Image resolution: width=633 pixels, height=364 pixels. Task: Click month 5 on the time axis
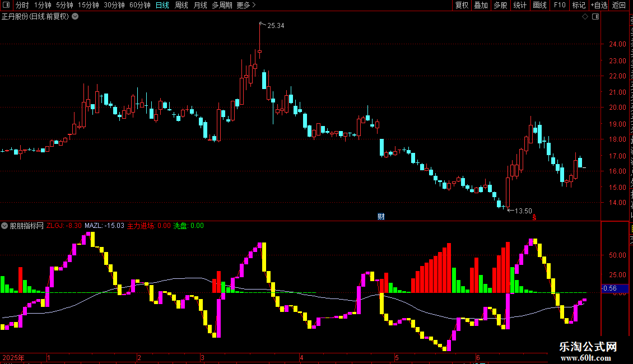pyautogui.click(x=397, y=358)
